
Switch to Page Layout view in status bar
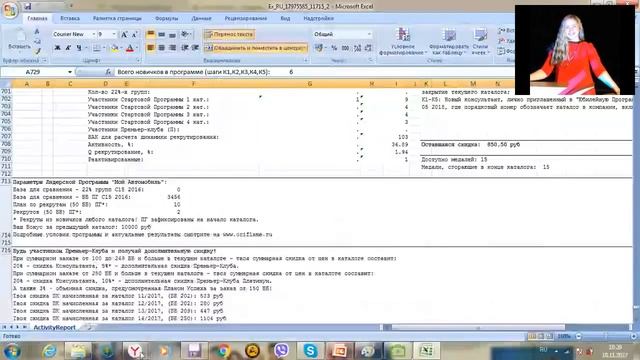point(540,336)
